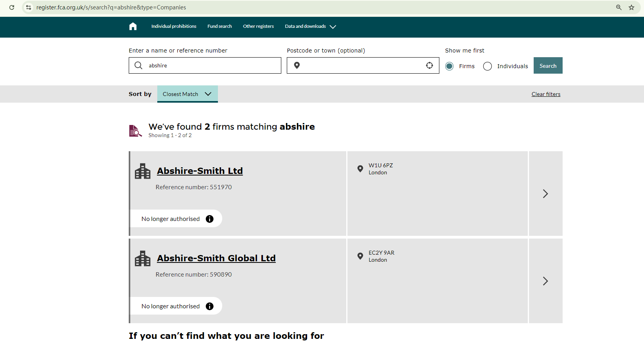Click the Clear filters link

[x=546, y=94]
